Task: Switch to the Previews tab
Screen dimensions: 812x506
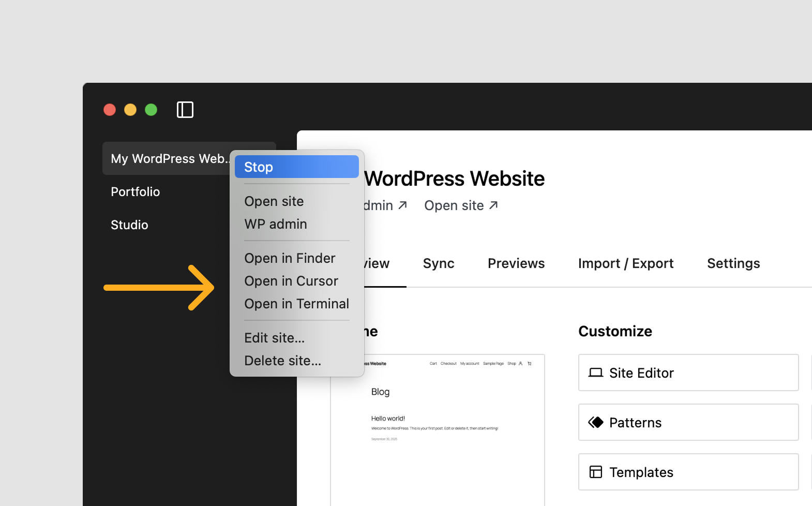Action: 516,263
